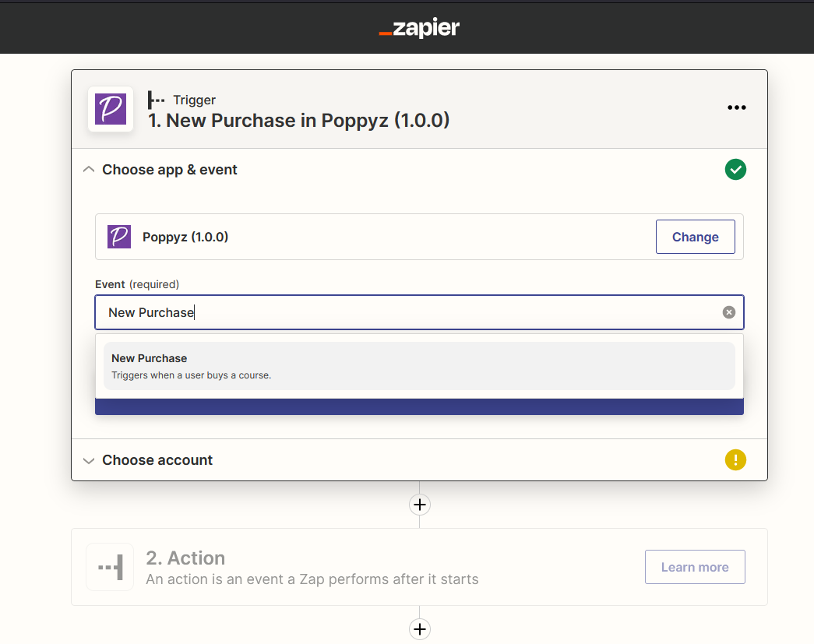
Task: Click the yellow warning icon on Choose account
Action: click(735, 460)
